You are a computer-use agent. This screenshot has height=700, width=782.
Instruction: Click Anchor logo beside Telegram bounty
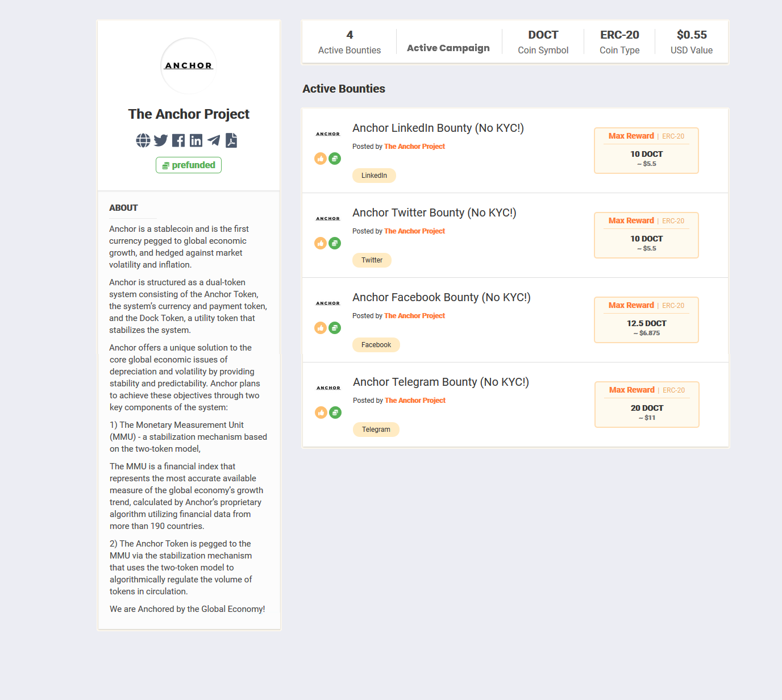click(x=328, y=388)
